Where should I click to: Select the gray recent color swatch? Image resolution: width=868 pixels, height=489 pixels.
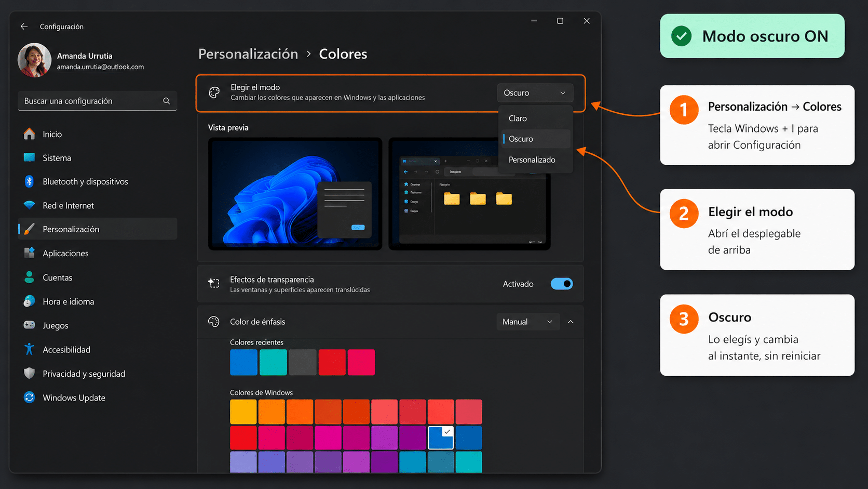coord(303,362)
